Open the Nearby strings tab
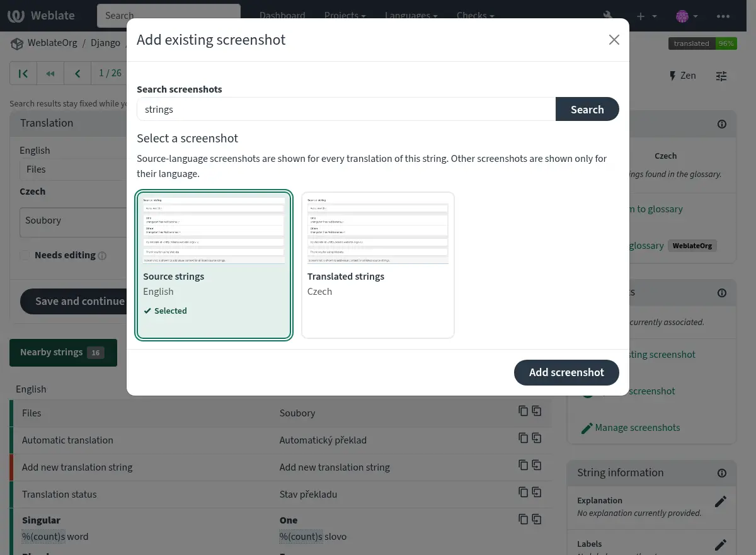 [63, 353]
